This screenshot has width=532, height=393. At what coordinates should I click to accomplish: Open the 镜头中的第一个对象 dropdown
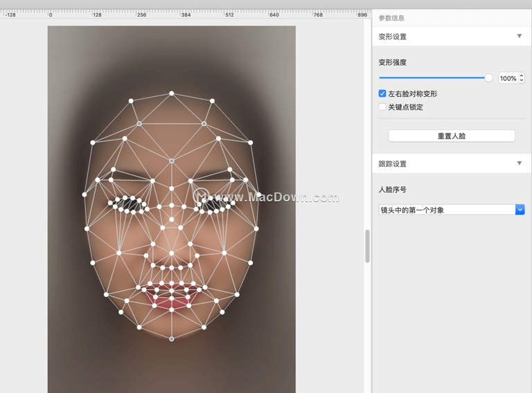[x=452, y=210]
